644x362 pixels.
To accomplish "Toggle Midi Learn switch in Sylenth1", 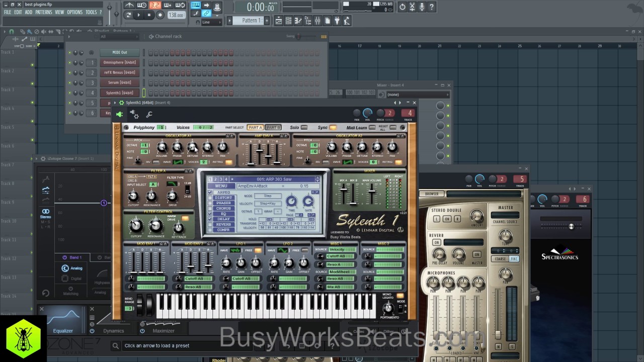I will (x=372, y=128).
